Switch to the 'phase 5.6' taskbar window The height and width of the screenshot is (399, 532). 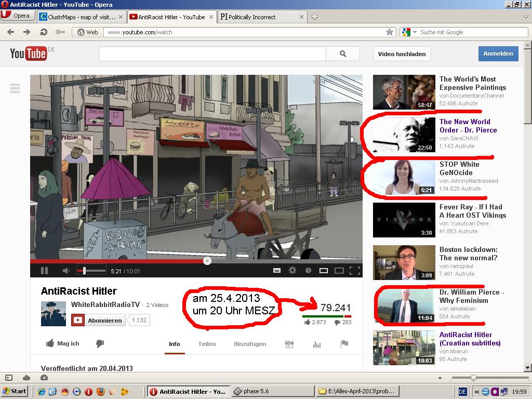click(x=273, y=391)
